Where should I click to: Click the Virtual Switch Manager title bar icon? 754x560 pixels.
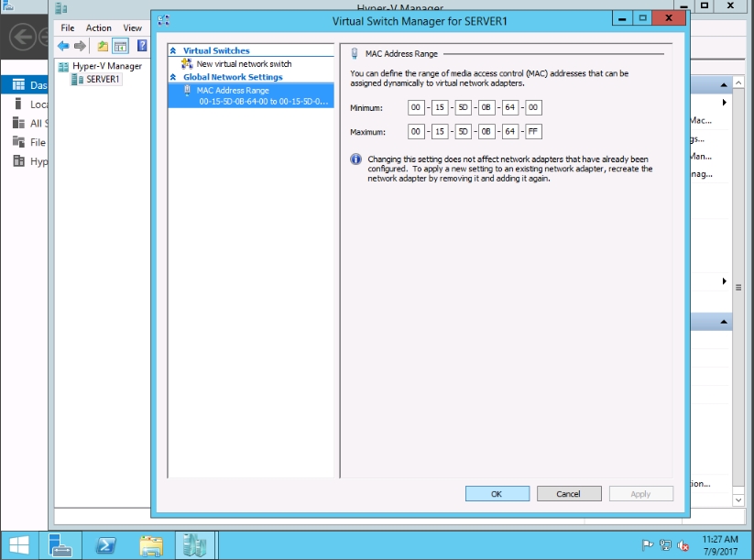click(x=163, y=20)
